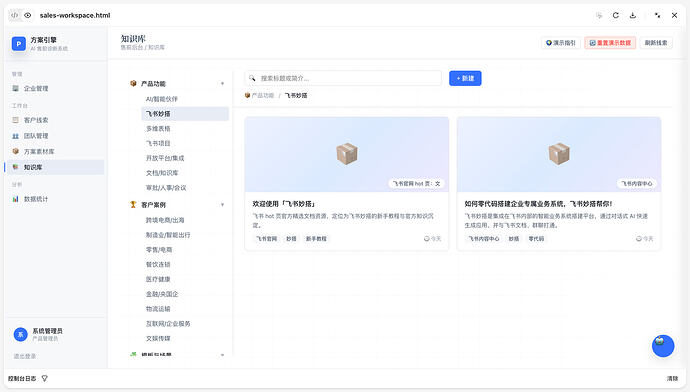Switch to code view icon
The image size is (690, 392).
coord(15,15)
